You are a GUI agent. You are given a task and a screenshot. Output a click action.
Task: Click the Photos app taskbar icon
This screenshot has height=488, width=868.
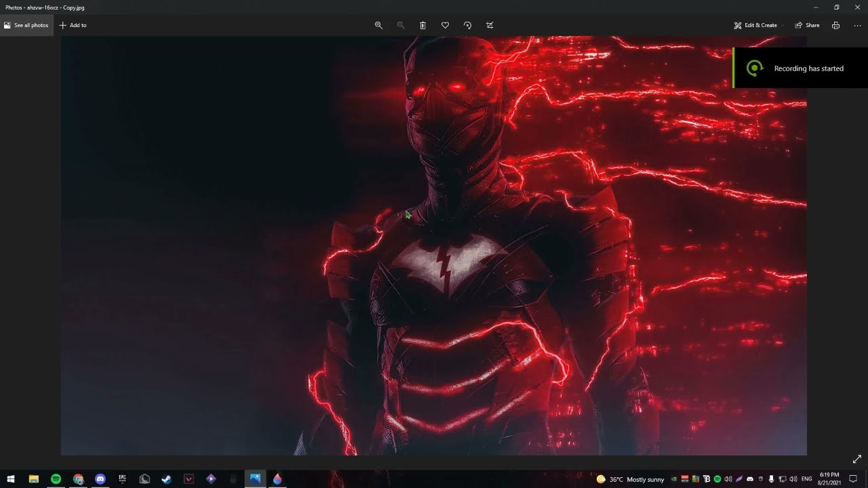(x=255, y=479)
